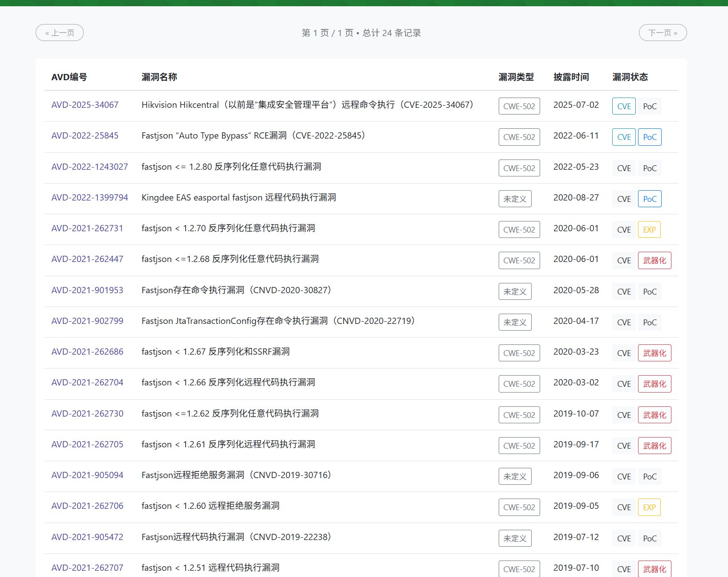Image resolution: width=728 pixels, height=577 pixels.
Task: Open the AVD-2025-34067 entry
Action: point(85,105)
